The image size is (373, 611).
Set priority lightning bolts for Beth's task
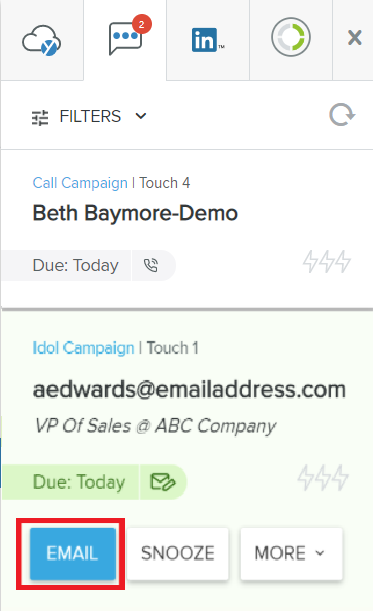(327, 261)
